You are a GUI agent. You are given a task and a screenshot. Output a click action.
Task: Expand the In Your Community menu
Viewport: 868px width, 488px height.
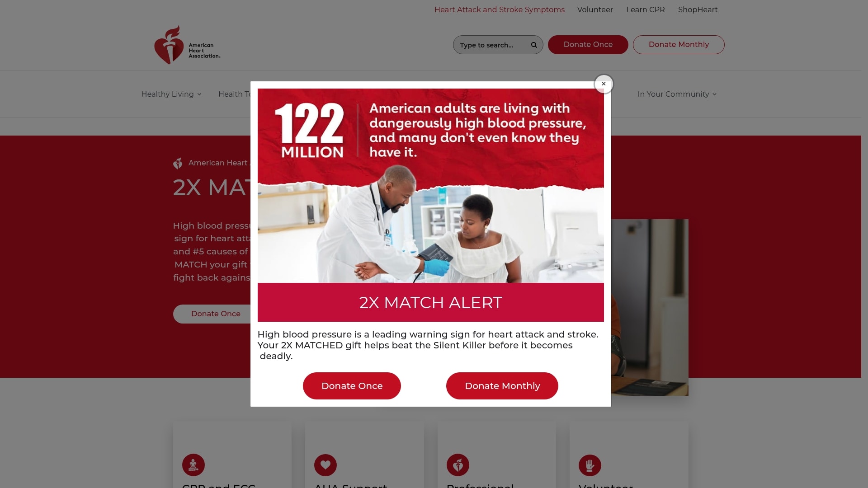(677, 94)
